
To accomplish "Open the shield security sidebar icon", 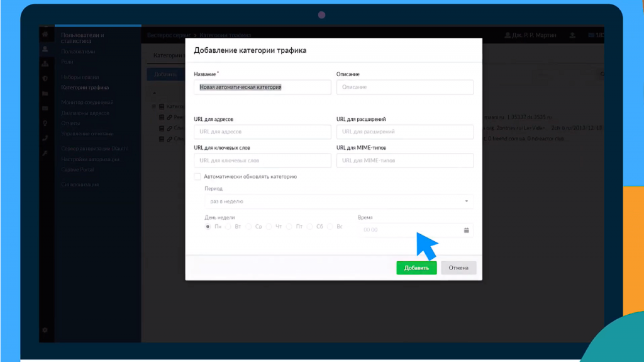I will pos(45,79).
